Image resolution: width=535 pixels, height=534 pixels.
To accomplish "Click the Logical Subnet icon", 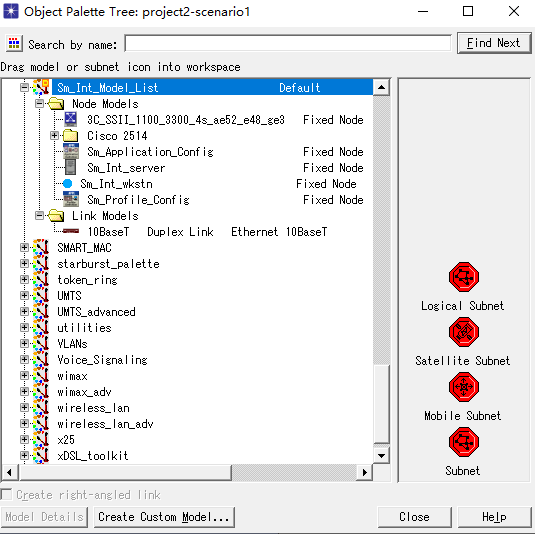I will click(464, 277).
